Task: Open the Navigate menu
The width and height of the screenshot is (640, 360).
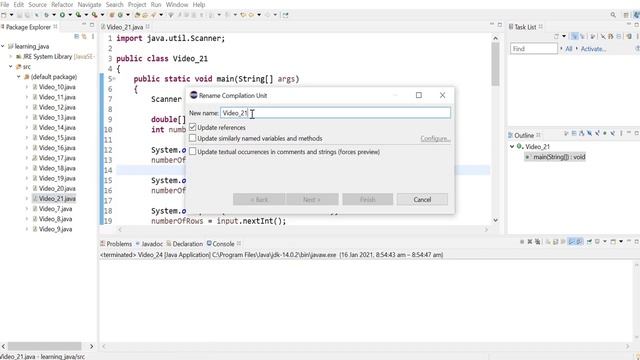Action: pos(89,4)
